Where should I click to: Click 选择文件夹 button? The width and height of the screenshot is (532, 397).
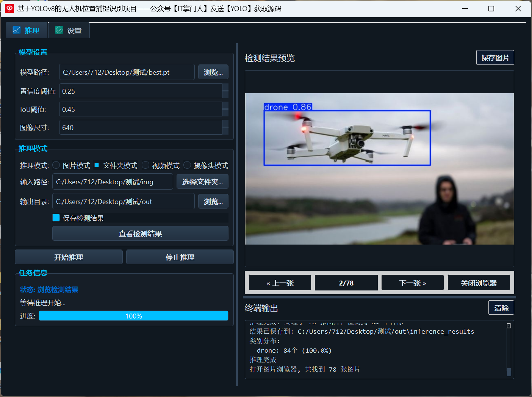(202, 182)
